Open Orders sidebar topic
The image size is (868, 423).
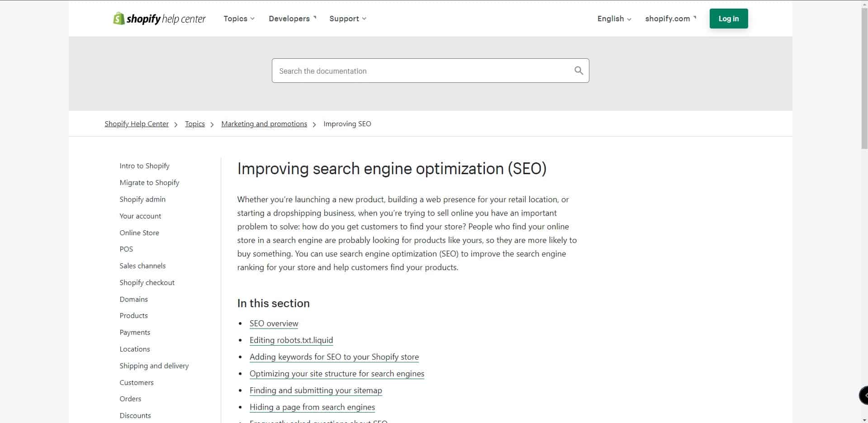[x=130, y=399]
